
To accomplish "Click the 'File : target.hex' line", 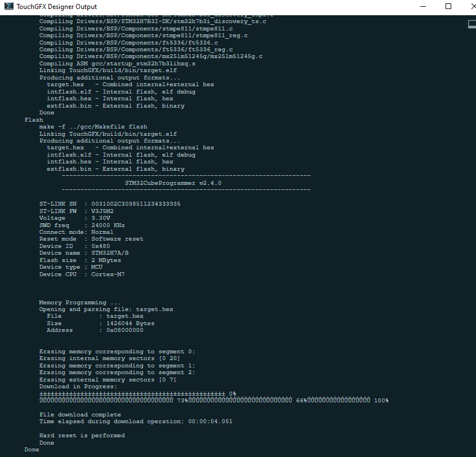I will 95,316.
